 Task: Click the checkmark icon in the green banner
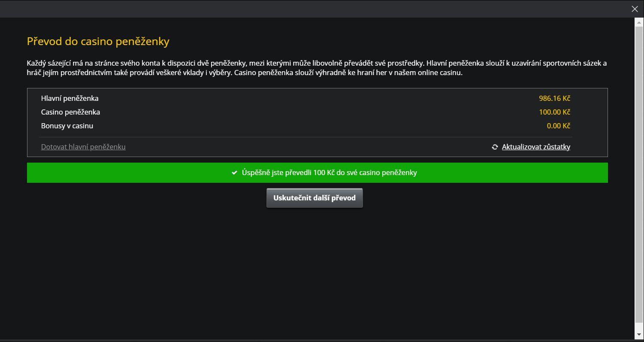pos(234,173)
